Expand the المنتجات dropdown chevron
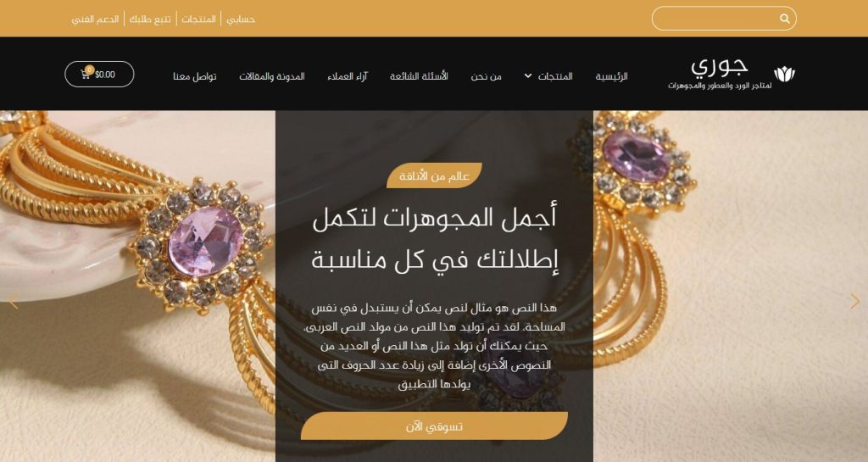This screenshot has height=462, width=868. (528, 76)
